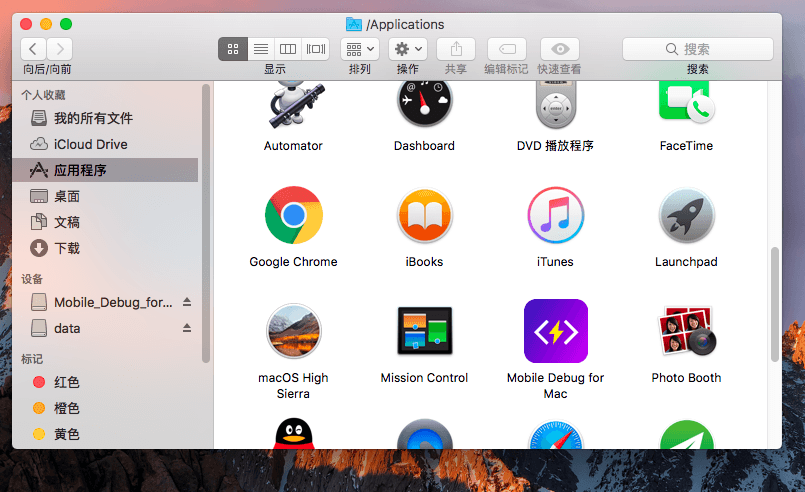The height and width of the screenshot is (492, 805).
Task: Click the main file area scrollbar
Action: tap(775, 305)
